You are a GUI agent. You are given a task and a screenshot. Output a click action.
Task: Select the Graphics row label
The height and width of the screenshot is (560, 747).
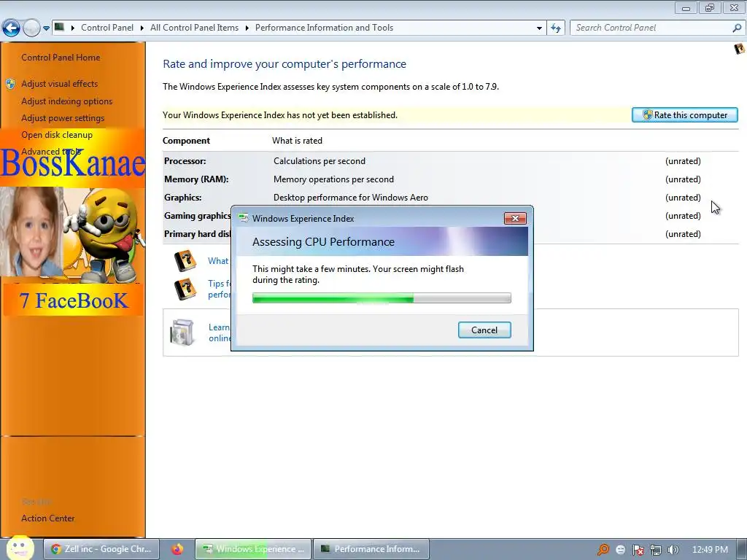click(183, 197)
